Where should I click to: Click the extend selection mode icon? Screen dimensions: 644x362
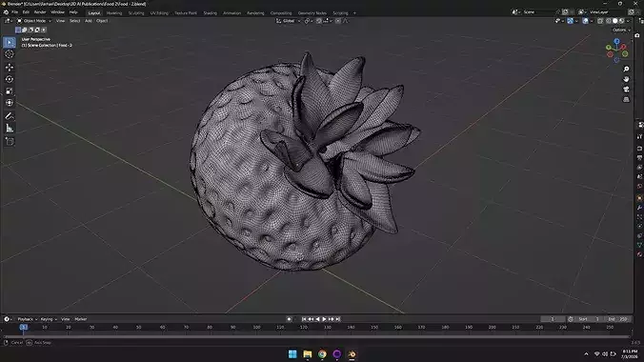[24, 30]
